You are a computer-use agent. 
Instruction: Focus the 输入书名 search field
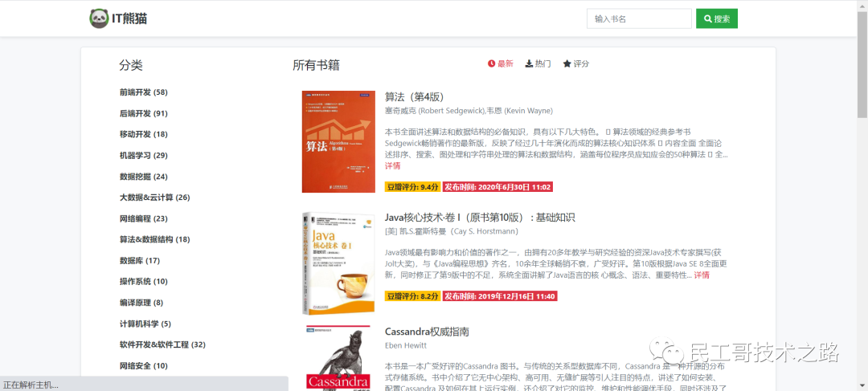pyautogui.click(x=639, y=18)
